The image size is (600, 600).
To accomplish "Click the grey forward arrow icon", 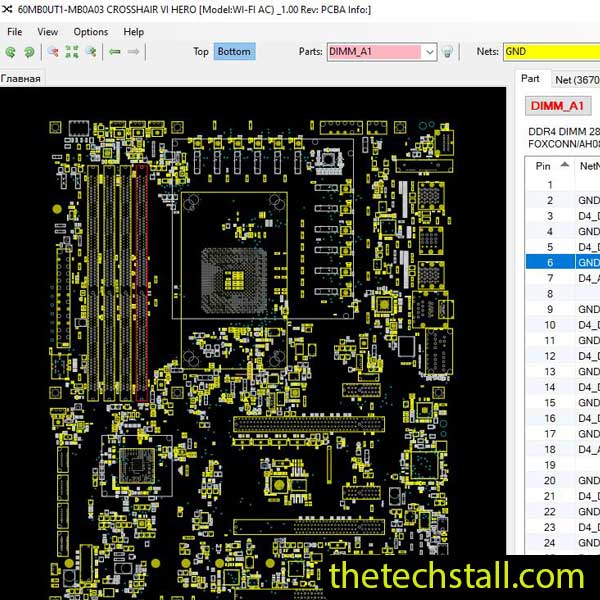I will tap(134, 51).
